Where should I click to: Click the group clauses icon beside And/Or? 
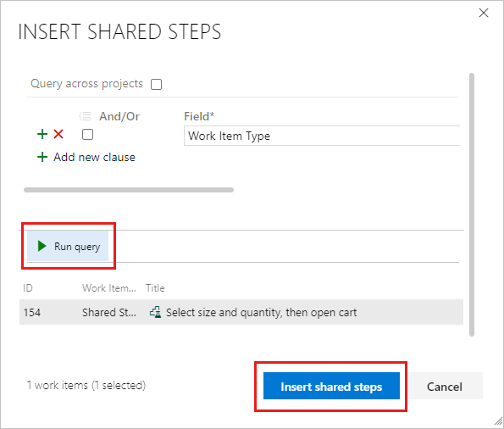pos(86,116)
